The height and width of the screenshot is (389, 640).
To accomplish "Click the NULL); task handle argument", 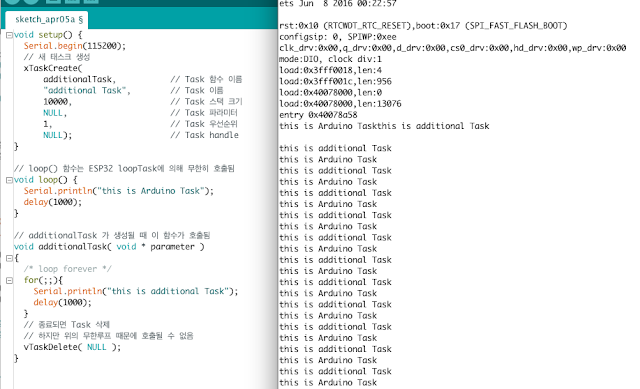I will 58,135.
